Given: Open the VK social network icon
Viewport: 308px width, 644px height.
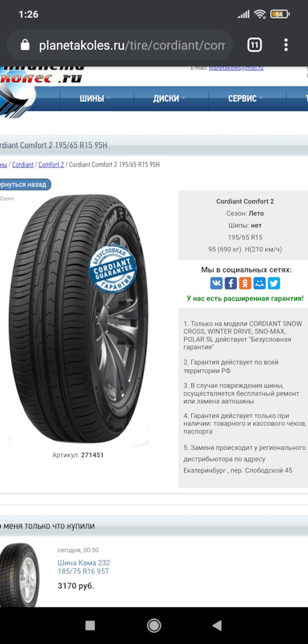Looking at the screenshot, I should pyautogui.click(x=216, y=283).
